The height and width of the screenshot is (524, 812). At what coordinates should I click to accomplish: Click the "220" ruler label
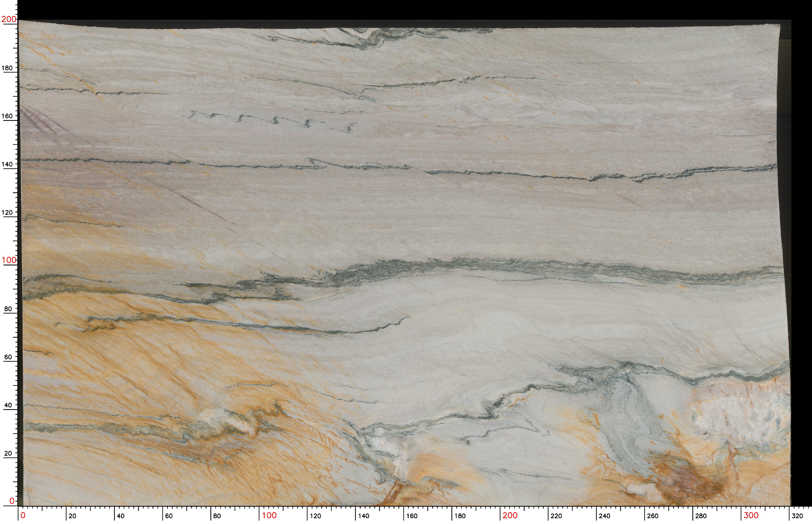tap(556, 516)
